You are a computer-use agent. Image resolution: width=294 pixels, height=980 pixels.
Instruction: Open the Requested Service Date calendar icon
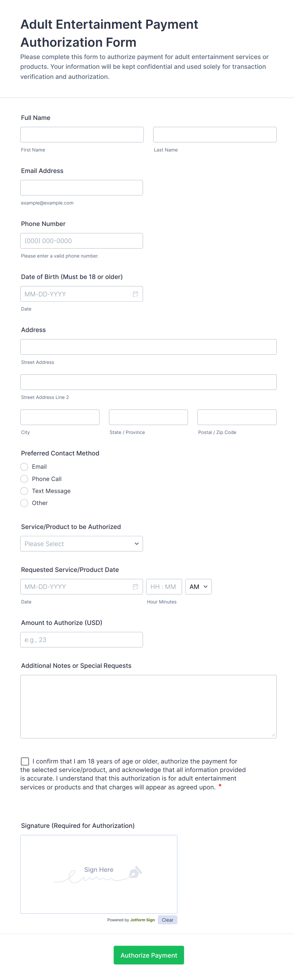coord(135,587)
